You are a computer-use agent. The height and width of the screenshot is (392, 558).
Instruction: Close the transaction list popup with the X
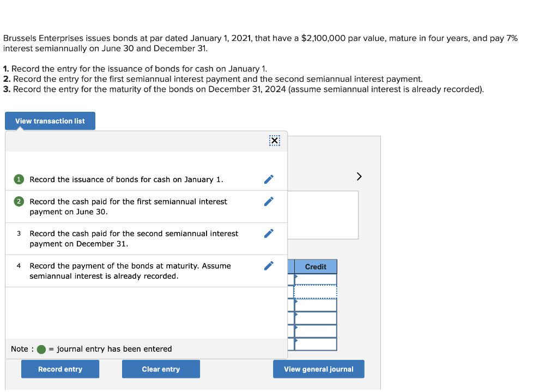click(x=275, y=141)
